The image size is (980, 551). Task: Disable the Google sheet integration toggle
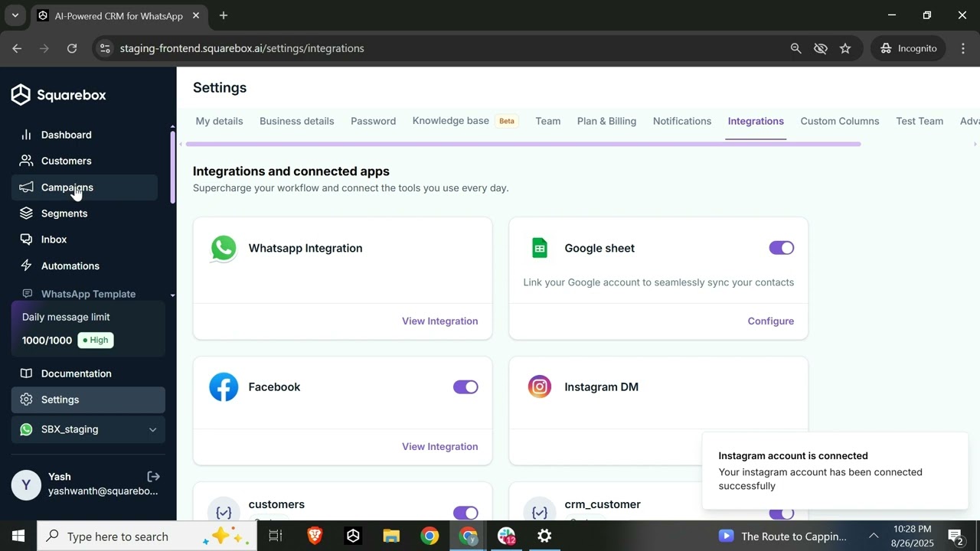(782, 248)
